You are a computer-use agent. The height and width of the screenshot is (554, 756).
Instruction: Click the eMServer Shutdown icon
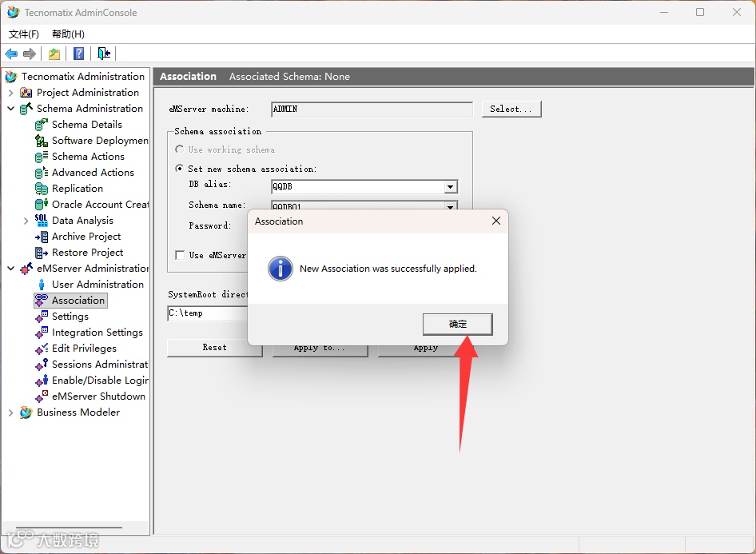click(x=42, y=397)
